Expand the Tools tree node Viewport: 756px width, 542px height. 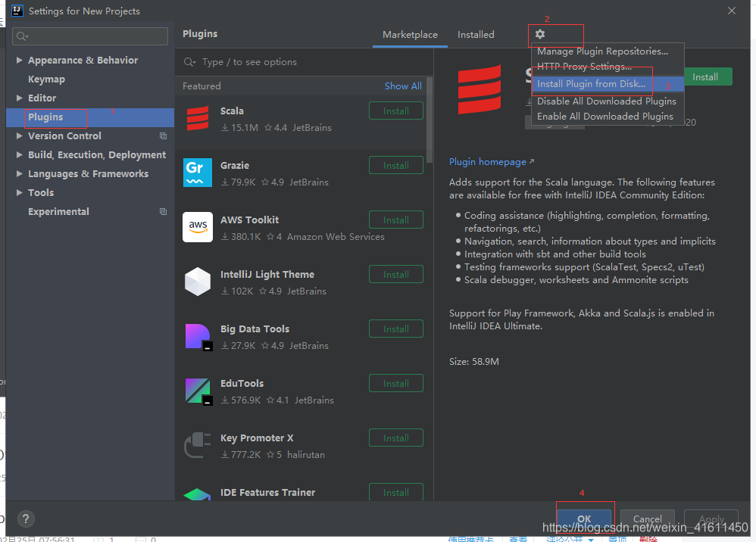(19, 193)
